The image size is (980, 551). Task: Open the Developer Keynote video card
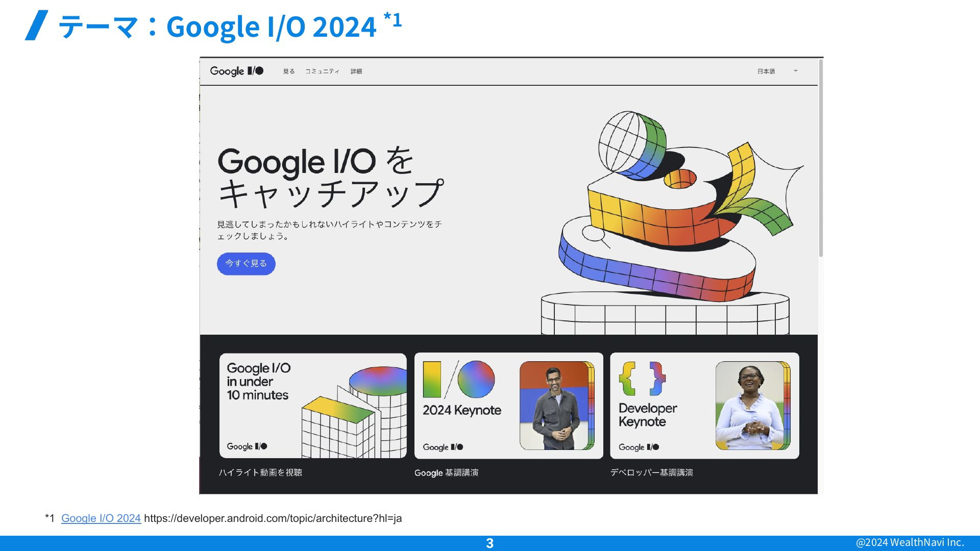(x=704, y=406)
